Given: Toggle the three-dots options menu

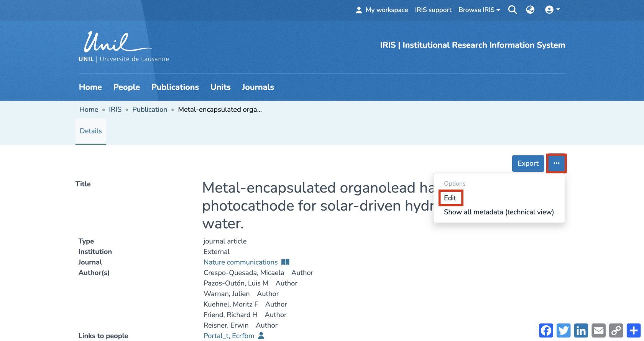Looking at the screenshot, I should tap(556, 163).
